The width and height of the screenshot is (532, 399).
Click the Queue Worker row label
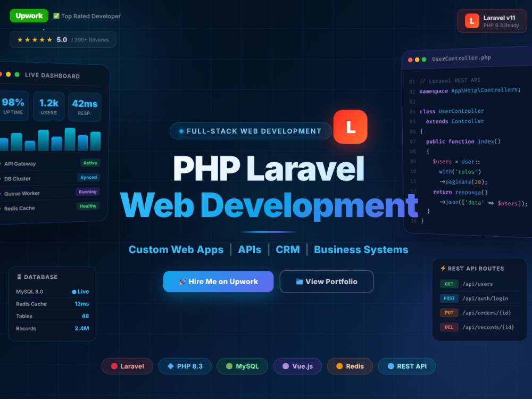(x=22, y=194)
